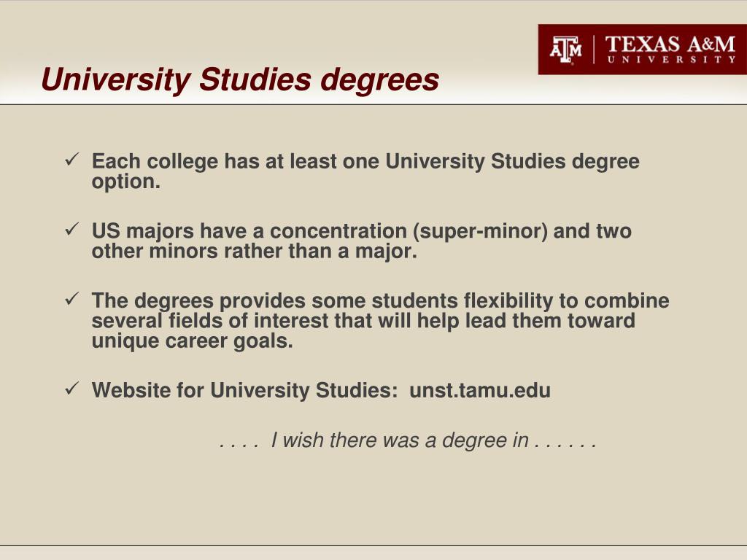Click the word 'option.' in first bullet
Image resolution: width=747 pixels, height=560 pixels.
click(x=125, y=182)
